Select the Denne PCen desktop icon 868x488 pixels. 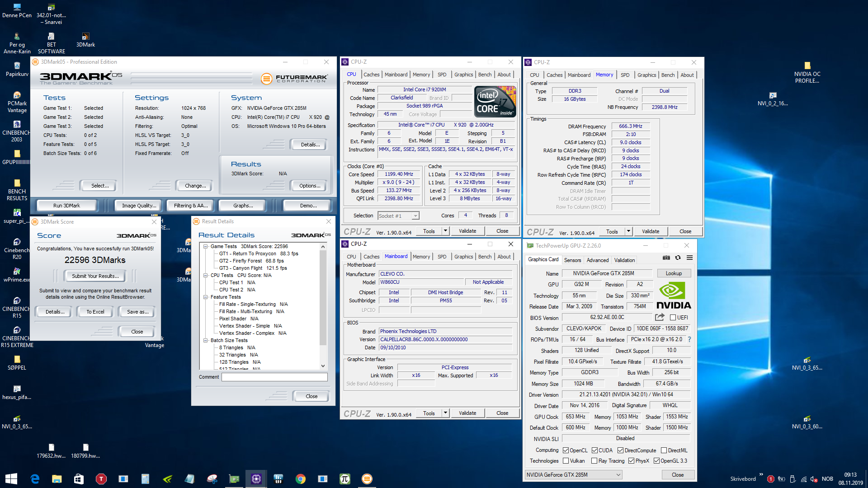click(x=17, y=11)
